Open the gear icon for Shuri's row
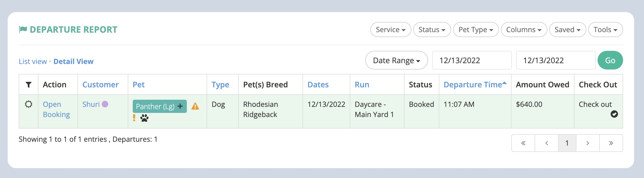Screen dimensions: 644x178 29,104
